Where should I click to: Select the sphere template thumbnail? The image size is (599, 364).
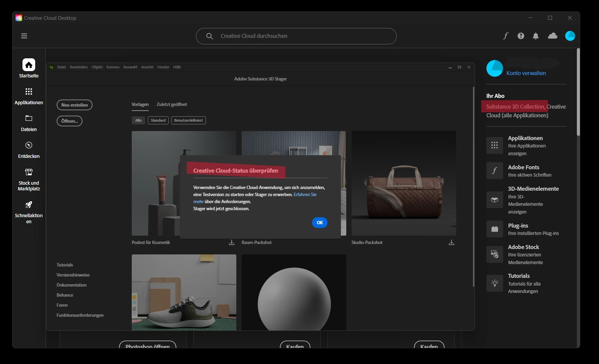pos(294,292)
